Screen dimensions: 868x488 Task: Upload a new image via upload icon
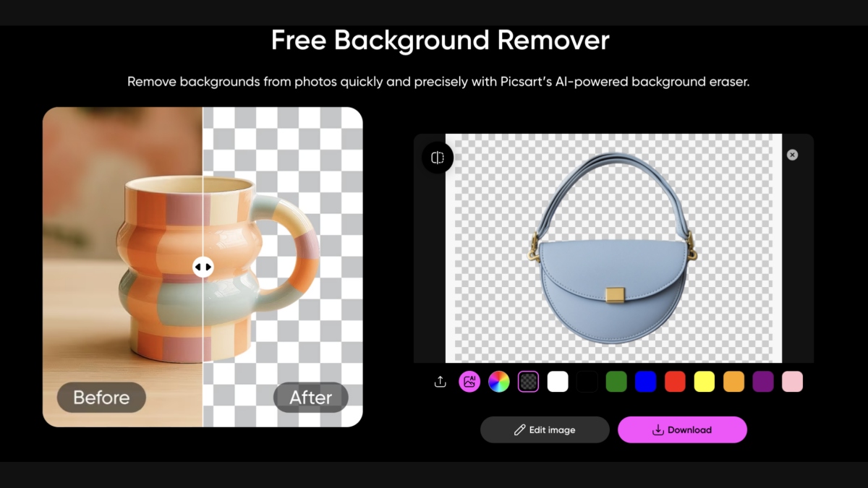(440, 382)
